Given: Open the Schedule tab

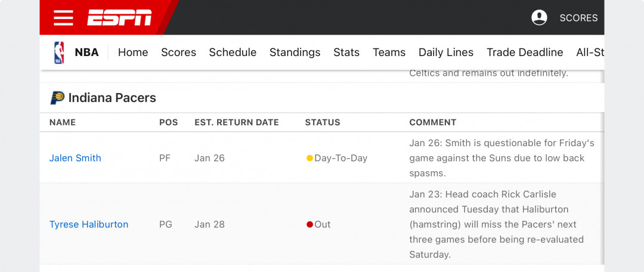Looking at the screenshot, I should coord(233,52).
